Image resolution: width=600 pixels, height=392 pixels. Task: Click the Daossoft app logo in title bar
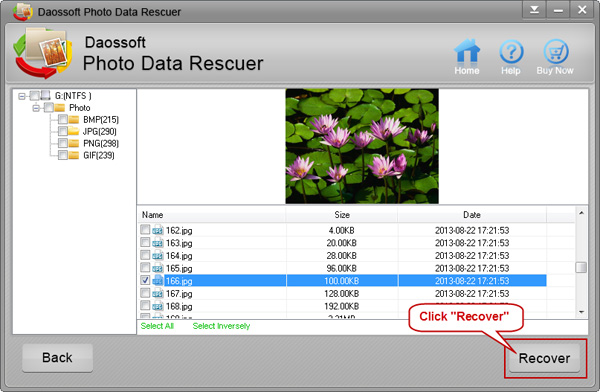(23, 11)
